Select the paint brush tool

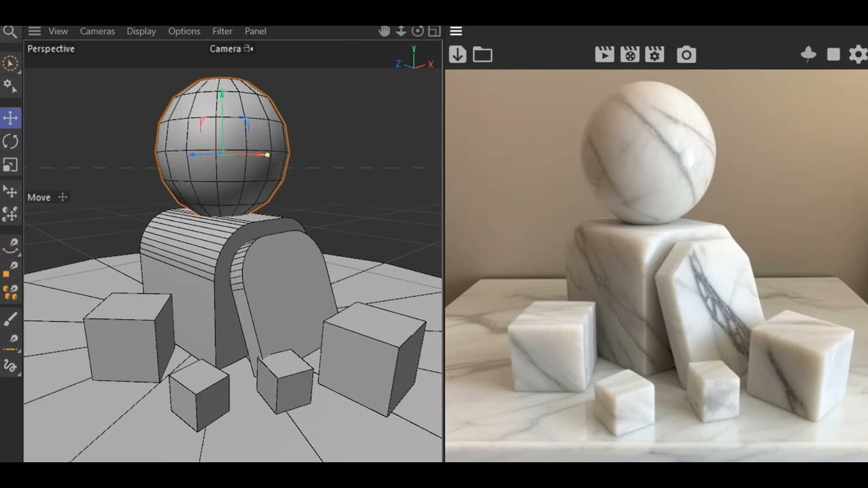point(10,319)
